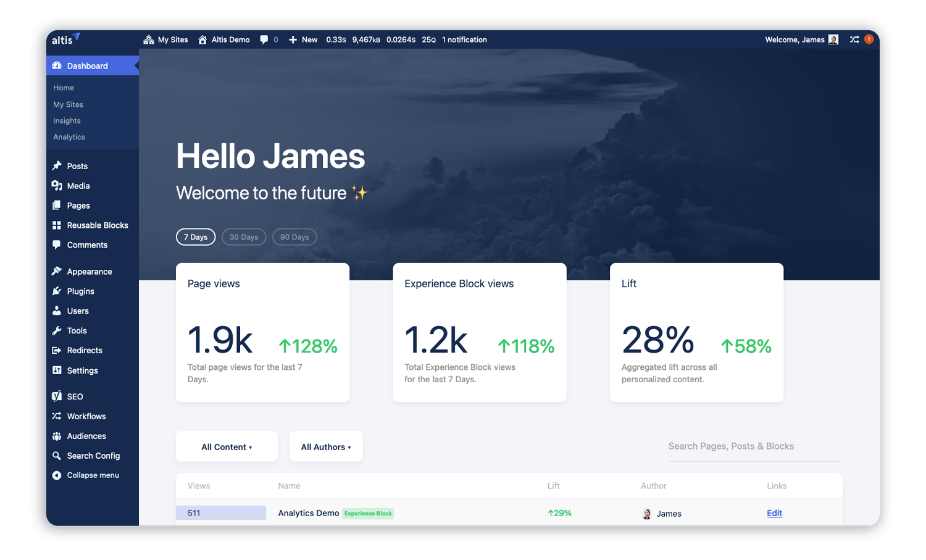The width and height of the screenshot is (926, 560).
Task: Click the Dashboard gauge icon
Action: 57,65
